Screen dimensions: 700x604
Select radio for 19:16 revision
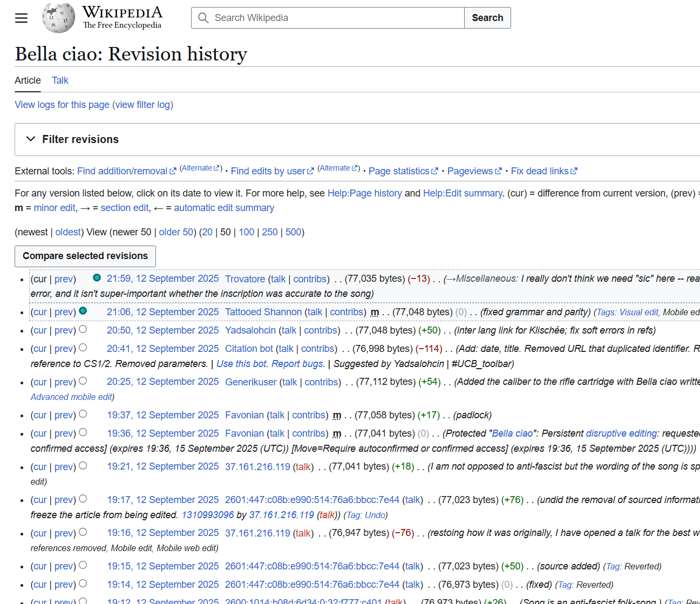point(83,532)
